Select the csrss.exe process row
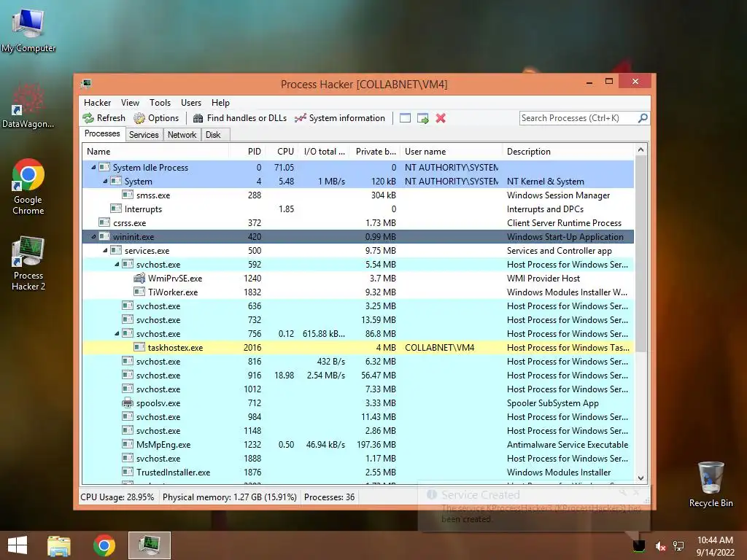 [x=357, y=222]
